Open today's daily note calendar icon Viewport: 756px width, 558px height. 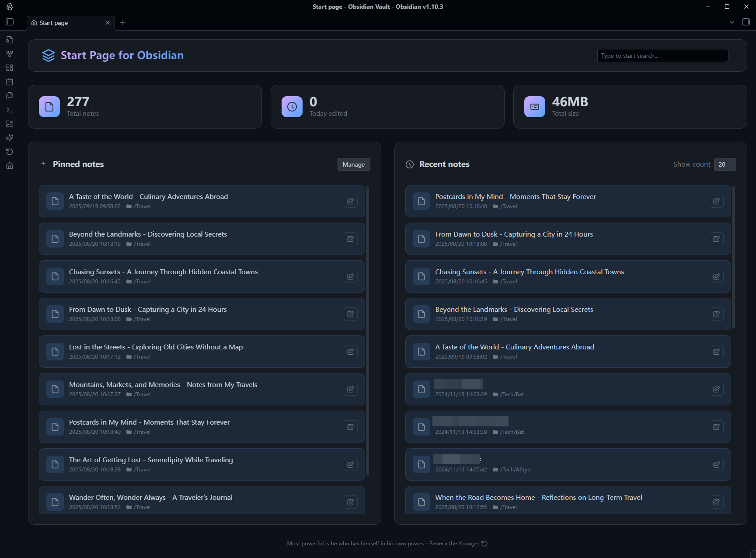pos(10,82)
